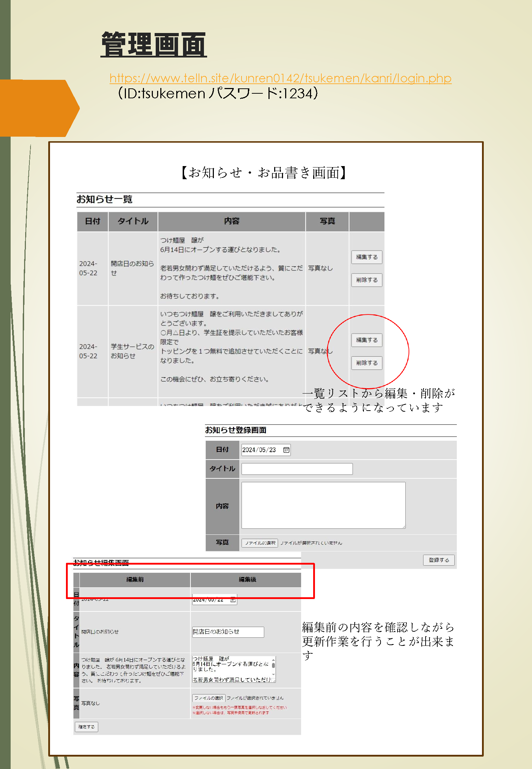Click 編集する for 開店日のお知らせ row
The width and height of the screenshot is (532, 769).
pos(367,257)
